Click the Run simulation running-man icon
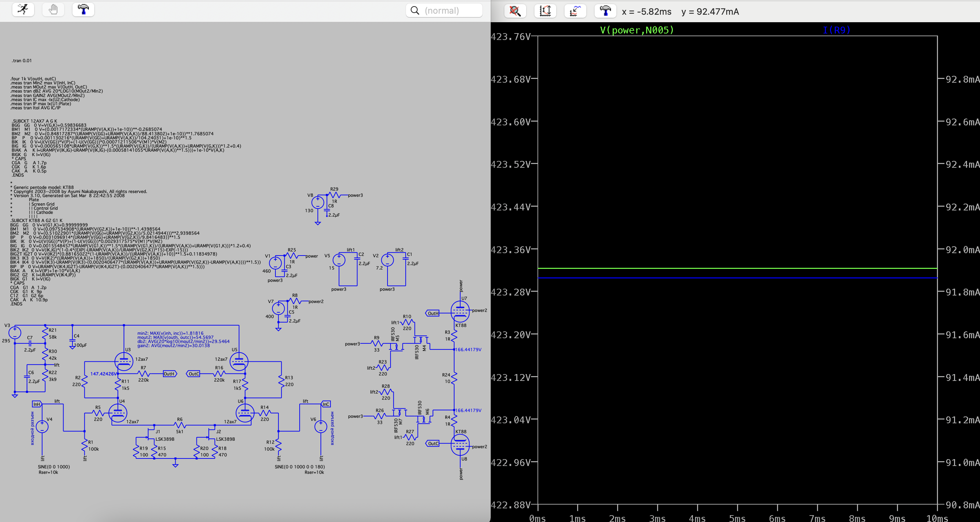The image size is (980, 522). [x=23, y=10]
